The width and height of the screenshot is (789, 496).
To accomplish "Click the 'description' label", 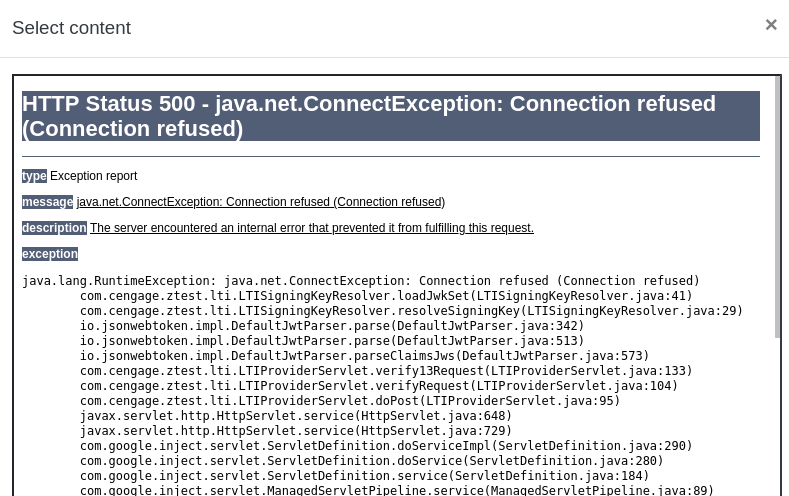I will pyautogui.click(x=54, y=228).
